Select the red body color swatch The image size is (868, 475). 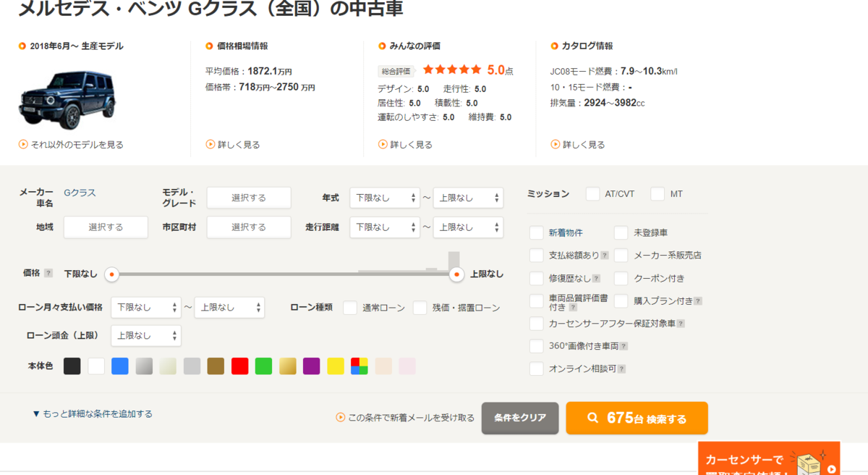click(240, 366)
